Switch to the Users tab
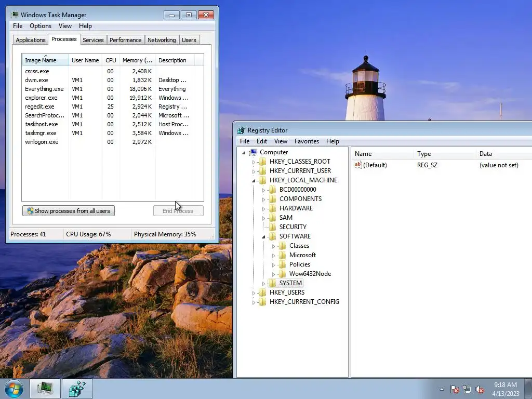 coord(189,40)
